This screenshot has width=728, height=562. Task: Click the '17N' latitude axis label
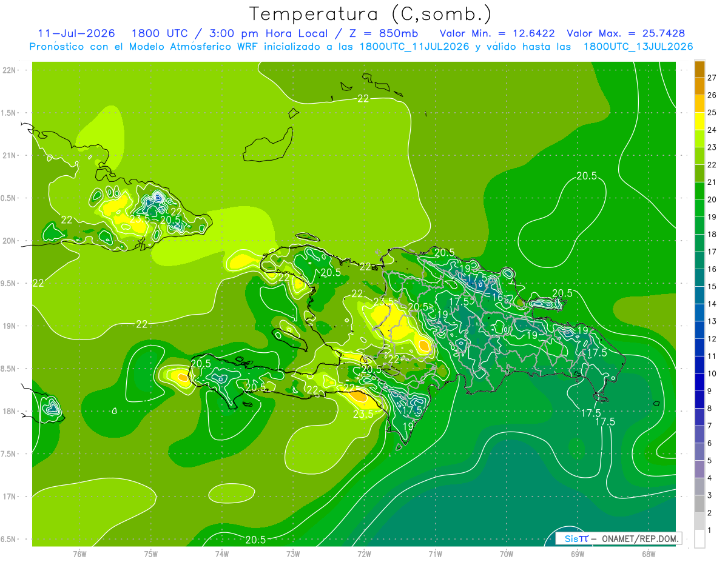[10, 497]
